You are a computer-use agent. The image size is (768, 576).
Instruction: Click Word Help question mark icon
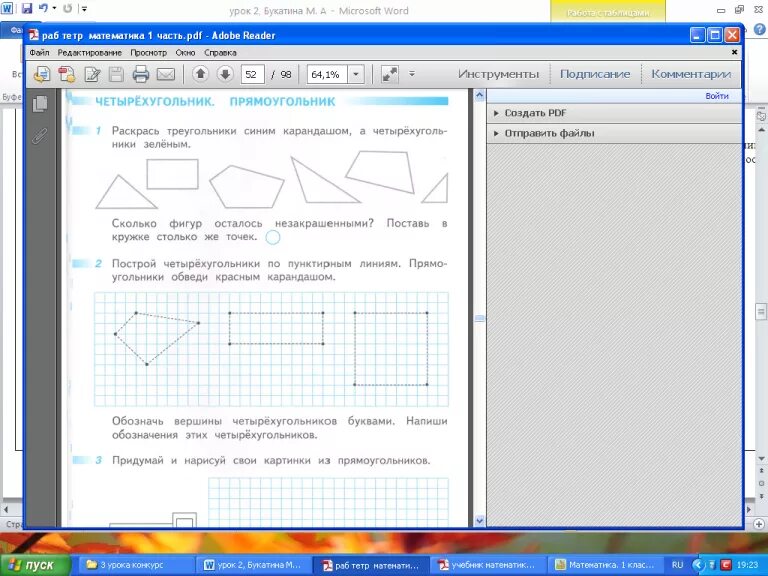click(x=759, y=29)
